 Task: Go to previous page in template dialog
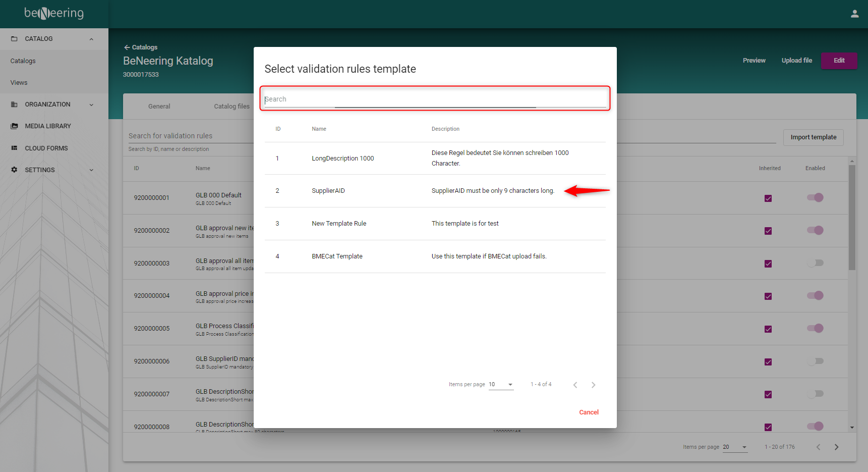pos(575,385)
